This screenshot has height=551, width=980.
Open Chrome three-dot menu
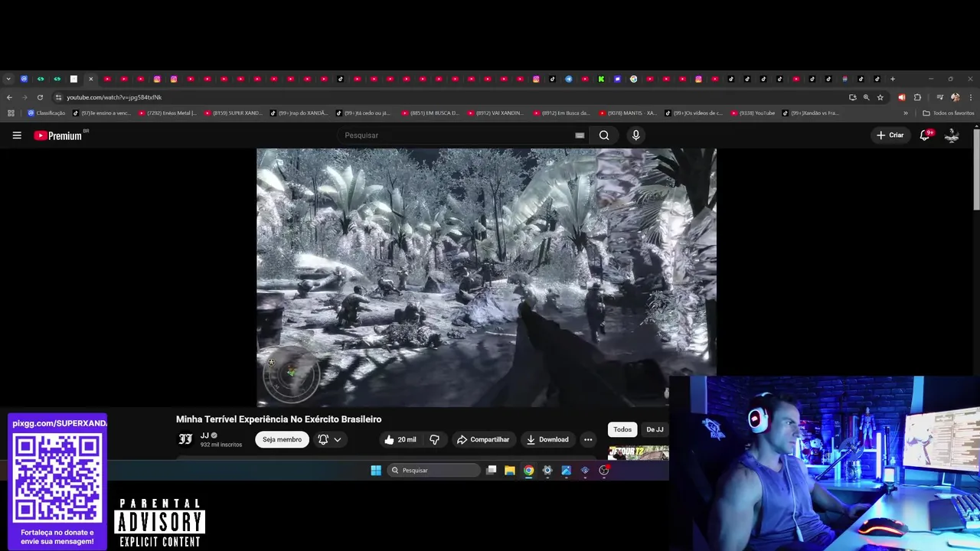tap(971, 97)
